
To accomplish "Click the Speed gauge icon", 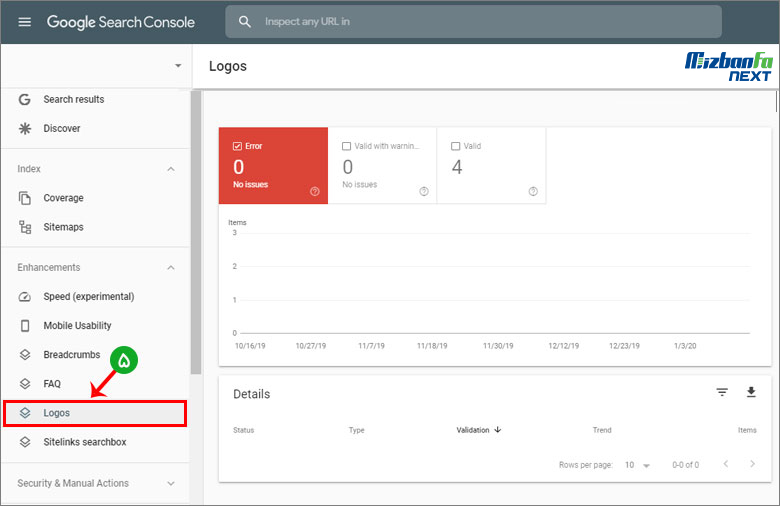I will pyautogui.click(x=24, y=297).
